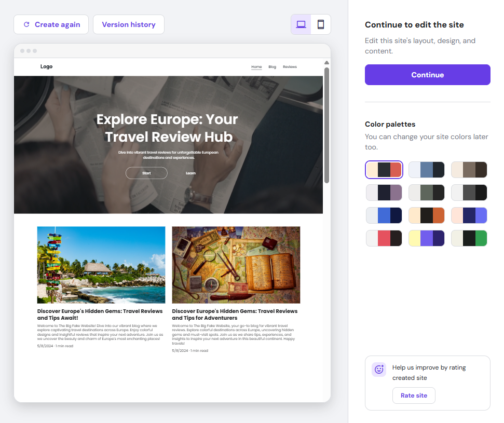Open the Reviews page from site navigation
504x423 pixels.
pos(290,66)
